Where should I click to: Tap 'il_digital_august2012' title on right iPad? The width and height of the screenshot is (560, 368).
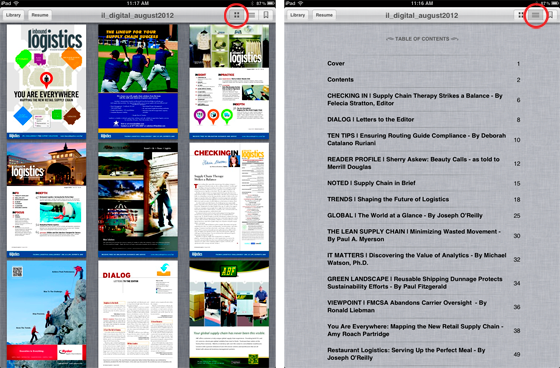[421, 15]
